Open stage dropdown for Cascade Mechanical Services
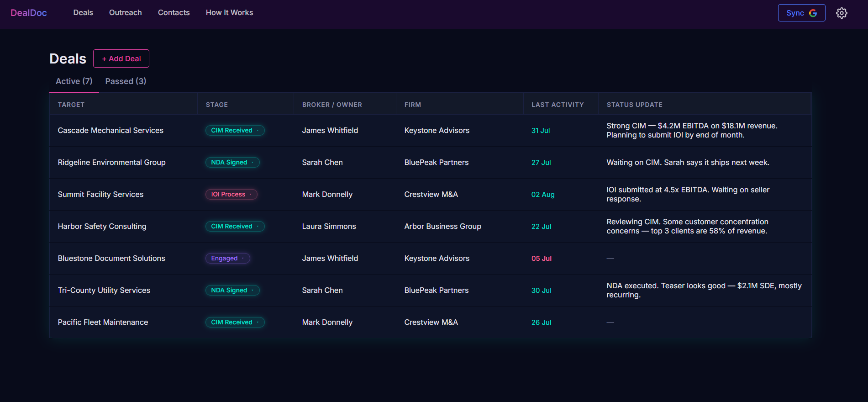The width and height of the screenshot is (868, 402). coord(235,130)
